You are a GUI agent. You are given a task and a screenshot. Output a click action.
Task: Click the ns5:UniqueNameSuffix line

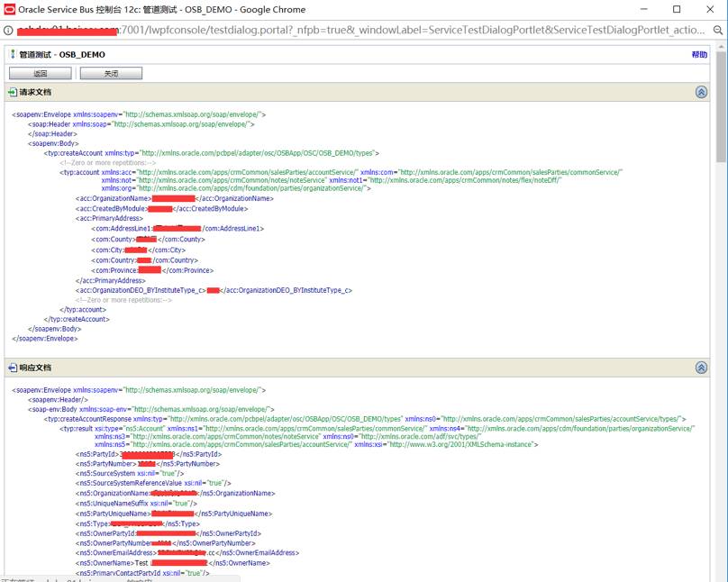tap(136, 504)
